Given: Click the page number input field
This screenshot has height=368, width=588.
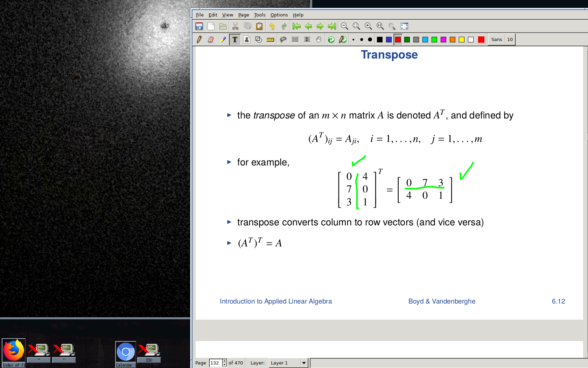Looking at the screenshot, I should click(x=215, y=363).
